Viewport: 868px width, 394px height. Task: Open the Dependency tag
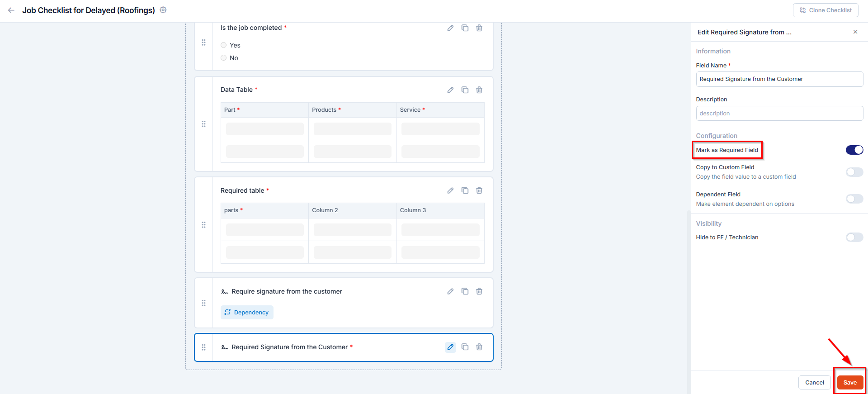[x=247, y=313]
